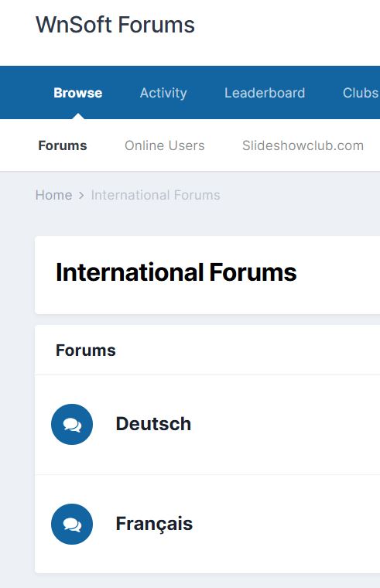Image resolution: width=380 pixels, height=588 pixels.
Task: Open the Deutsch forum
Action: tap(153, 424)
